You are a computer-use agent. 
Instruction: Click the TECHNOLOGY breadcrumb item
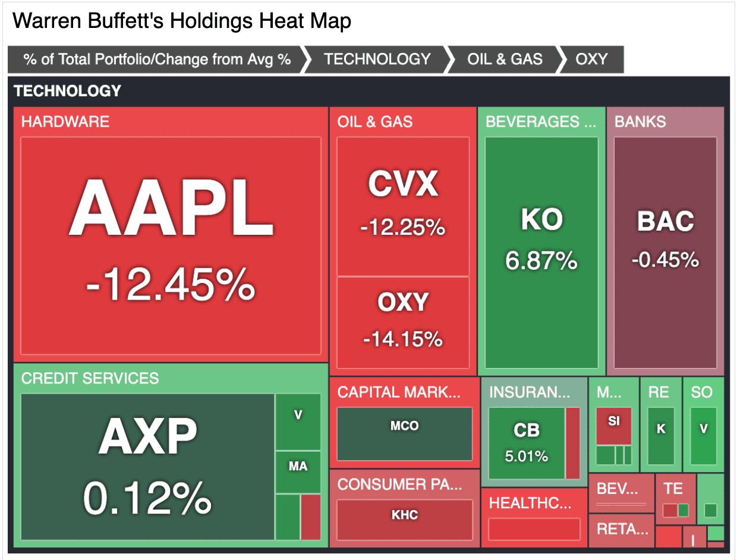[377, 59]
